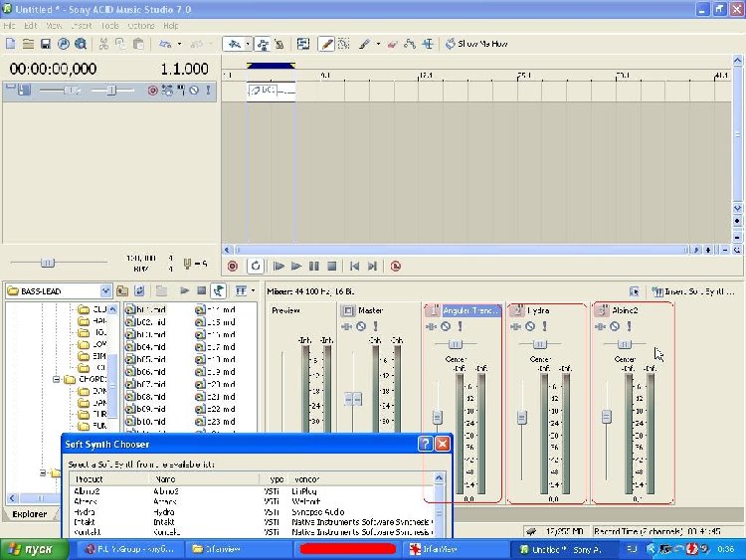Mute the first track
This screenshot has height=560, width=746.
pos(194,90)
